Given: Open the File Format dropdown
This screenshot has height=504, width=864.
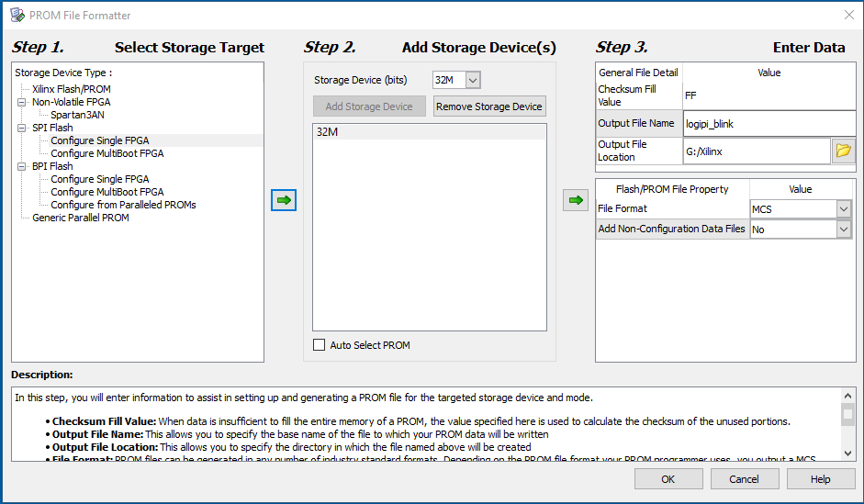Looking at the screenshot, I should 844,209.
